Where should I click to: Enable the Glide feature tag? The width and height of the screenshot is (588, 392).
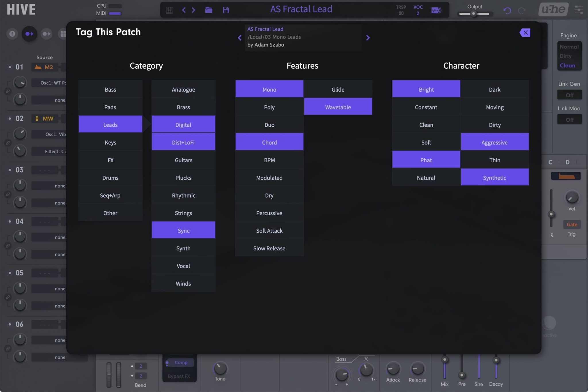pos(338,90)
